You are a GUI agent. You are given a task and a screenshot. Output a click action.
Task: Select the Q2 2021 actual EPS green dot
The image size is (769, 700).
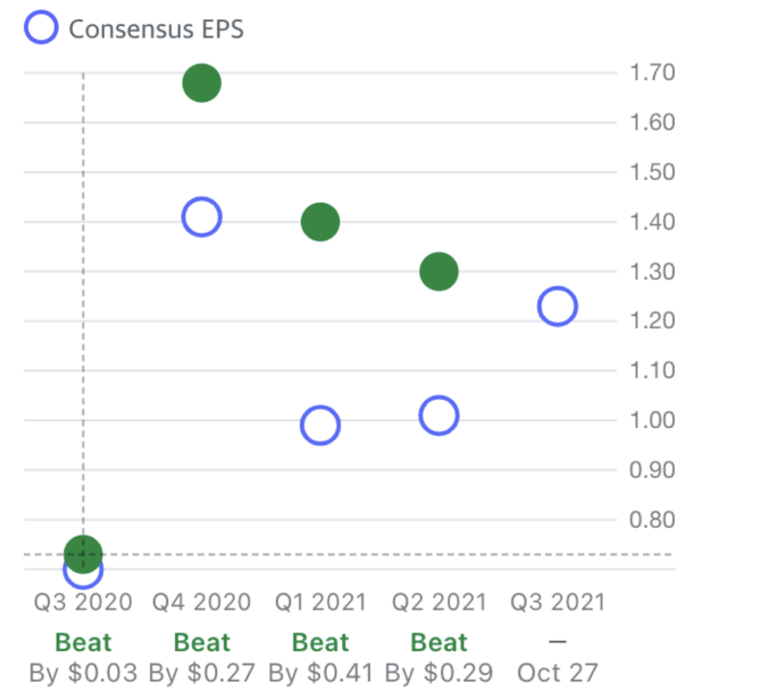(x=439, y=272)
